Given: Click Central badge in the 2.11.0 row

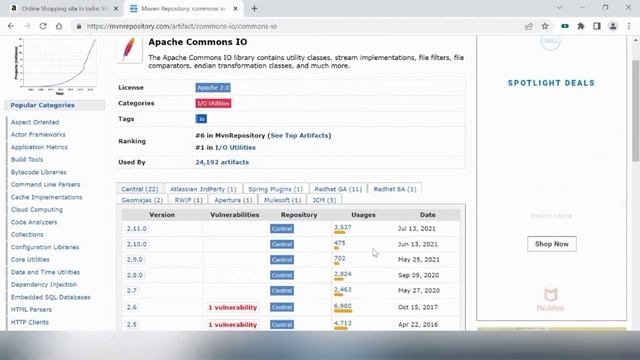Looking at the screenshot, I should click(x=282, y=229).
